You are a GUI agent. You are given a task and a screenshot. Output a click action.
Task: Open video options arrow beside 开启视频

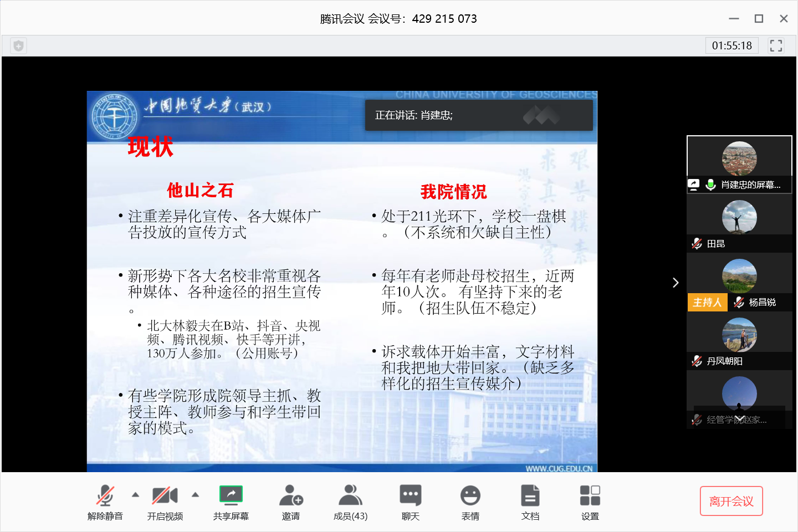click(195, 494)
